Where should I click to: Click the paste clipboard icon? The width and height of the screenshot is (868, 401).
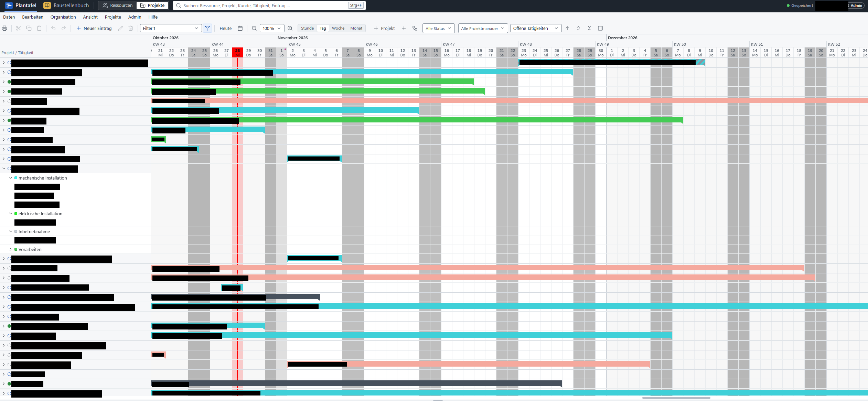(x=39, y=28)
